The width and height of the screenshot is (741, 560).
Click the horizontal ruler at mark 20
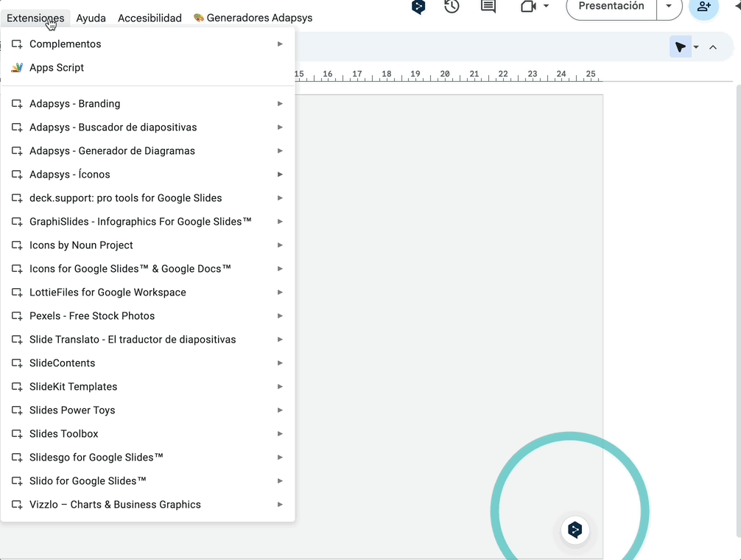[444, 74]
